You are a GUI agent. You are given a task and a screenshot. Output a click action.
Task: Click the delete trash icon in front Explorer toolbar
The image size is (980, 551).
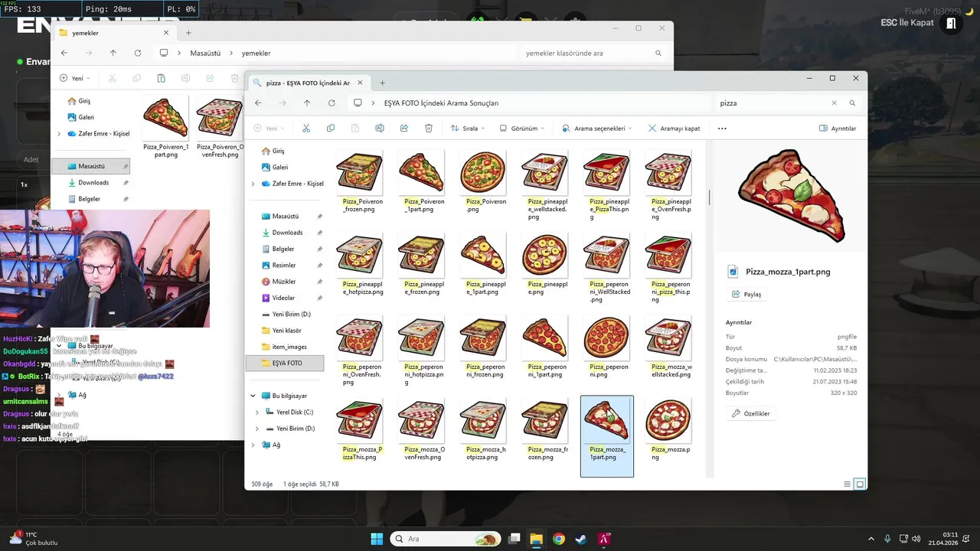pyautogui.click(x=429, y=129)
